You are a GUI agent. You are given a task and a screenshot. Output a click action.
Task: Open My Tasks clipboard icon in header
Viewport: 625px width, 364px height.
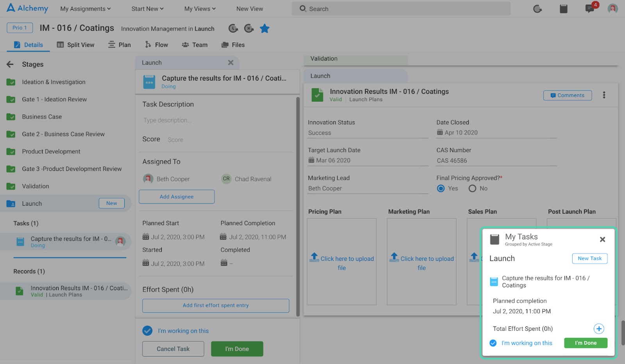pyautogui.click(x=563, y=9)
